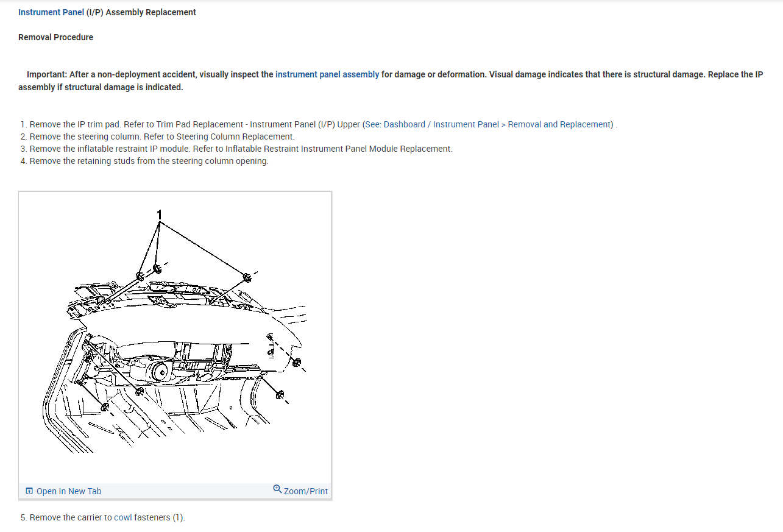Click the "cowl" link in step 5
783x532 pixels.
(x=123, y=517)
